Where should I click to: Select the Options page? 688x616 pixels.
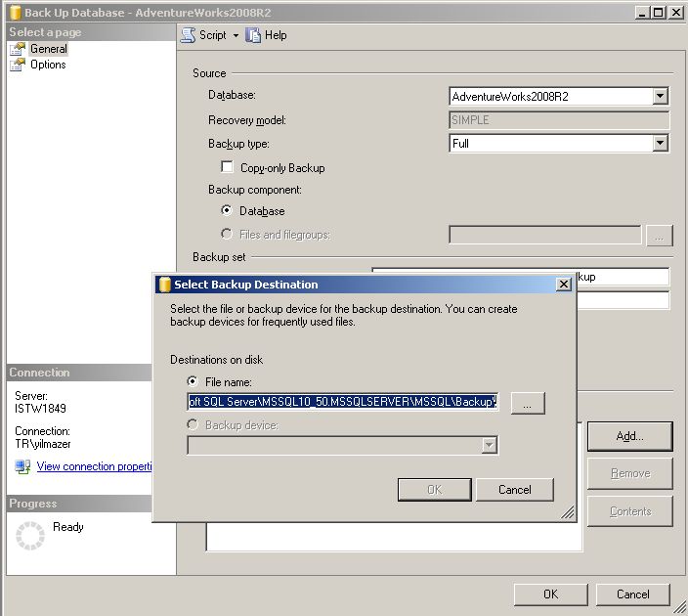pos(48,65)
